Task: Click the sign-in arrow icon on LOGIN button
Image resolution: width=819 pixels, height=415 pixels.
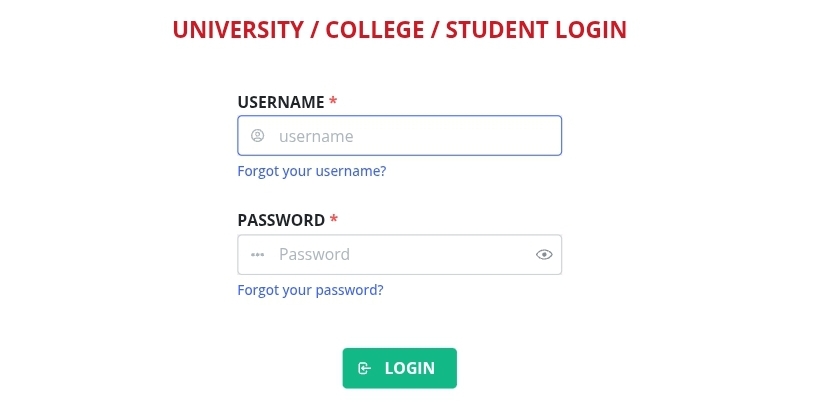Action: click(365, 368)
